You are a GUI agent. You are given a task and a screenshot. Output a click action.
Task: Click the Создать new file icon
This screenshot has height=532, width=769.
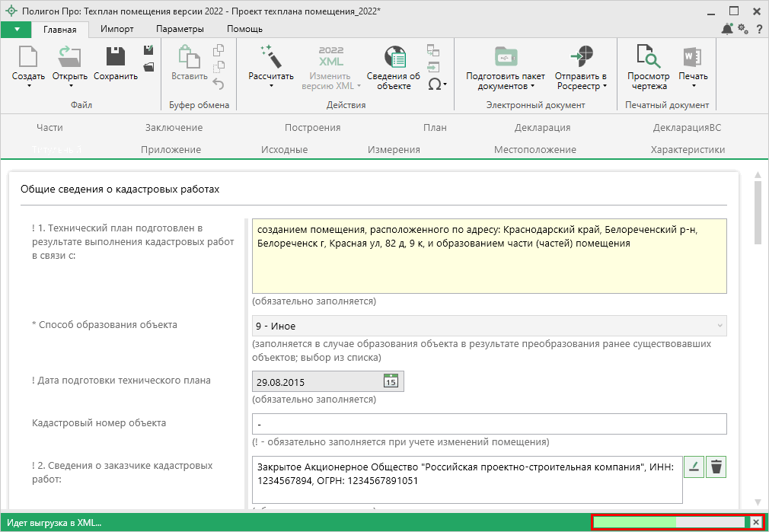[x=28, y=58]
